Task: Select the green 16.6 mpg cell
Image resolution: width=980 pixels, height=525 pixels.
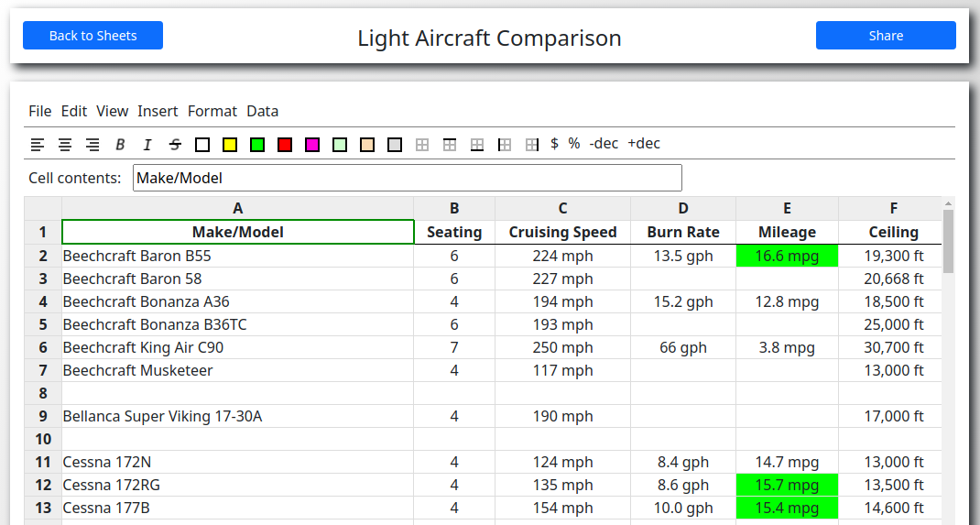Action: click(787, 256)
